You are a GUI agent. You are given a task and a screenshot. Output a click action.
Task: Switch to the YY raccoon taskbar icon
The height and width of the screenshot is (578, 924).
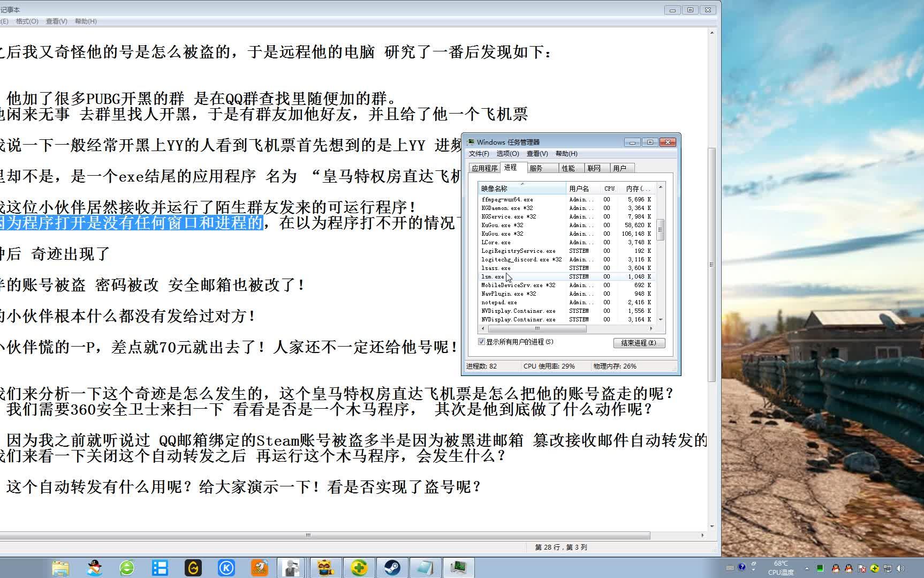(325, 568)
